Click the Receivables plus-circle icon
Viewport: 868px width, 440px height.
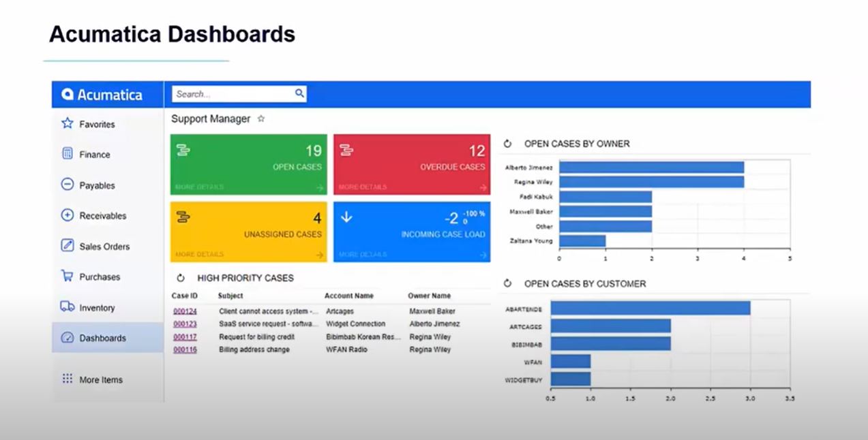(67, 215)
